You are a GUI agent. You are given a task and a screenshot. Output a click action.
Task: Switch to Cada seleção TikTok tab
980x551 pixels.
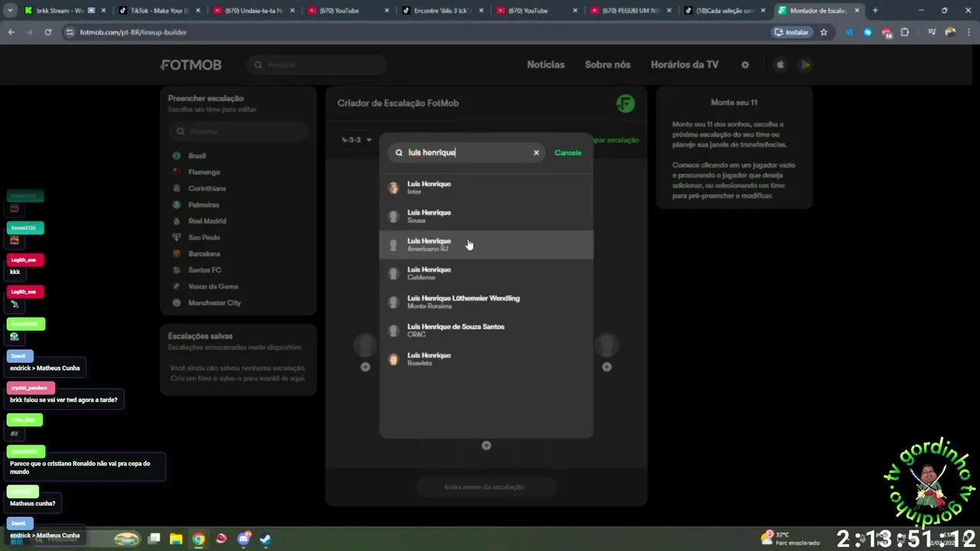[726, 11]
